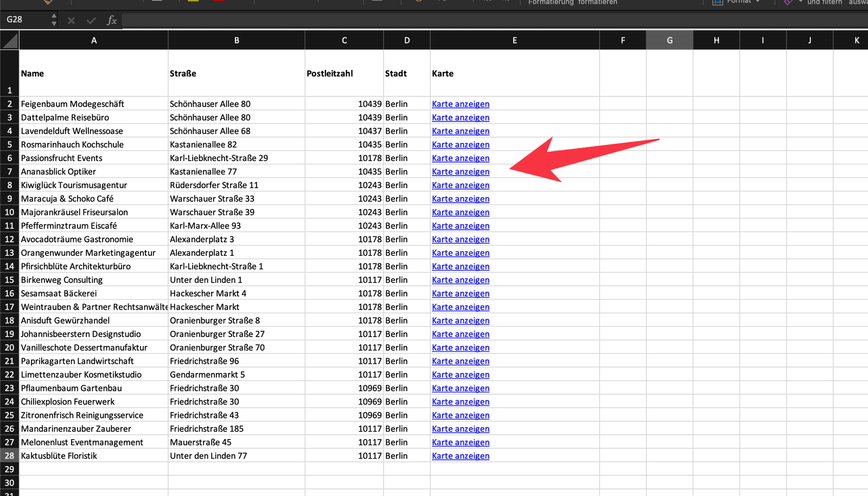
Task: Open Karte anzeigen link for Feigenbaum Modegeschäft
Action: coord(461,104)
